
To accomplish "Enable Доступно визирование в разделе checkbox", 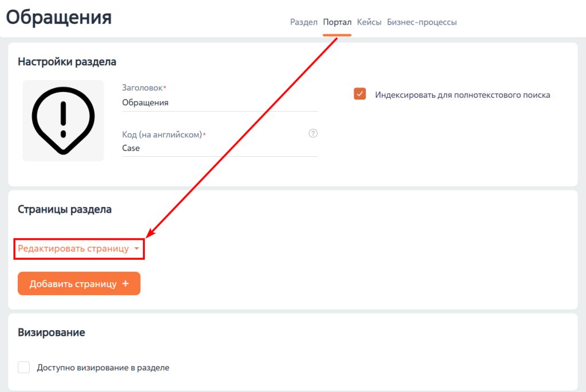I will (x=24, y=367).
